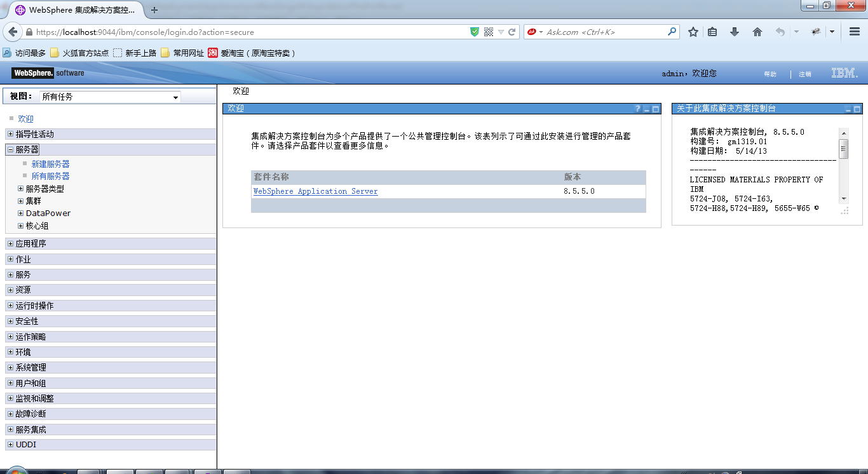Open the 视图 所有任务 dropdown
This screenshot has width=868, height=474.
(110, 97)
